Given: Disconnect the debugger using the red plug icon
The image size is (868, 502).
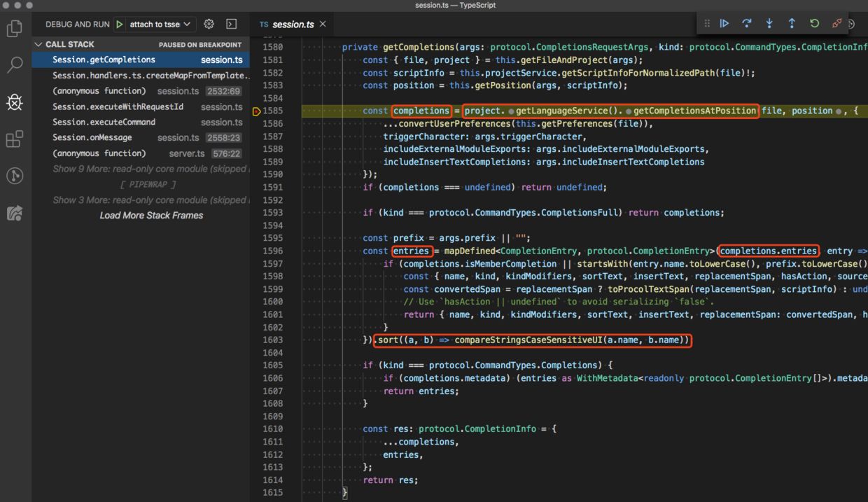Looking at the screenshot, I should [836, 24].
